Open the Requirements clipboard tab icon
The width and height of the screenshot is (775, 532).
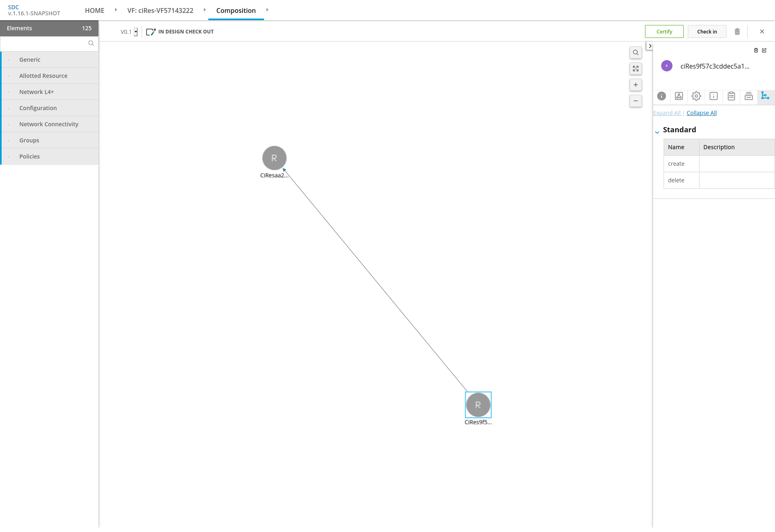coord(731,96)
